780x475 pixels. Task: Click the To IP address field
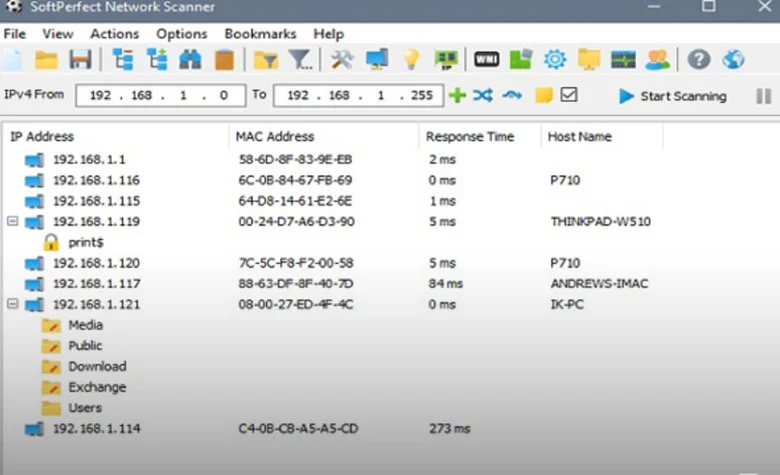point(358,95)
